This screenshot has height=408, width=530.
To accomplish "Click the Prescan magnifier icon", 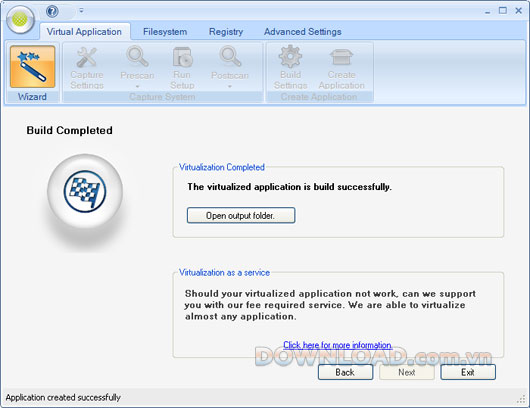I will point(137,56).
